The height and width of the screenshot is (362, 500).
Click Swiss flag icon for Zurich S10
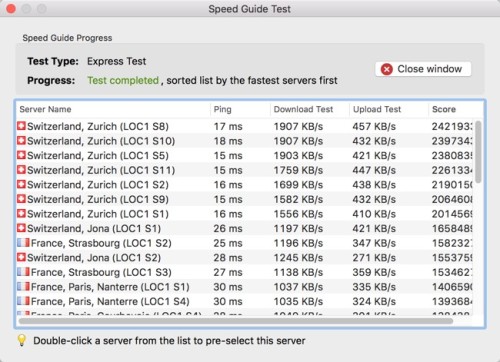[21, 141]
